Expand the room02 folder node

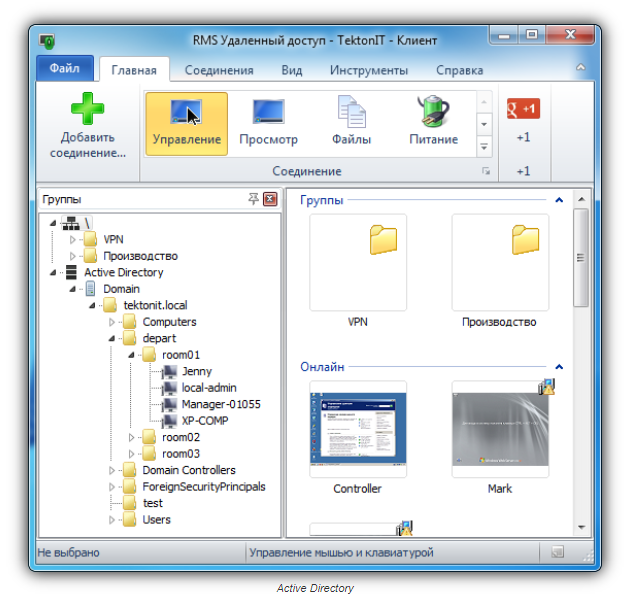131,438
